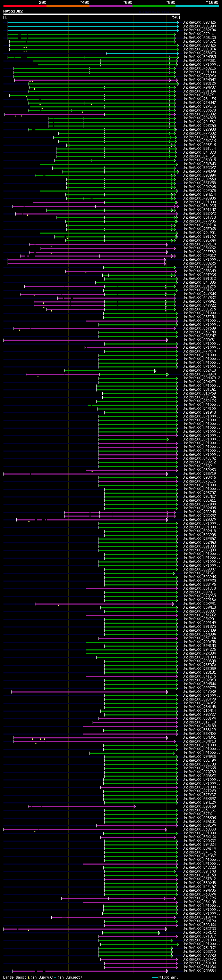Select hit label UniRef100_B9S7Y1
This screenshot has height=980, width=222.
(199, 95)
